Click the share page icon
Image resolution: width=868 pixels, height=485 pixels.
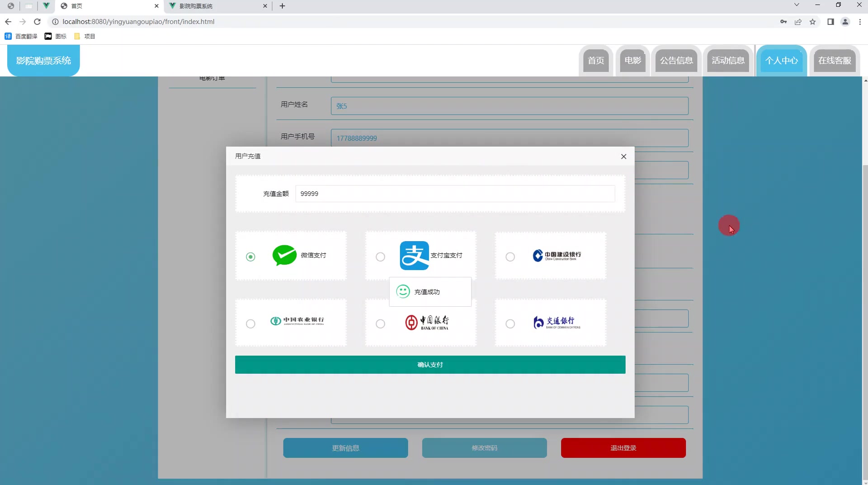point(798,22)
